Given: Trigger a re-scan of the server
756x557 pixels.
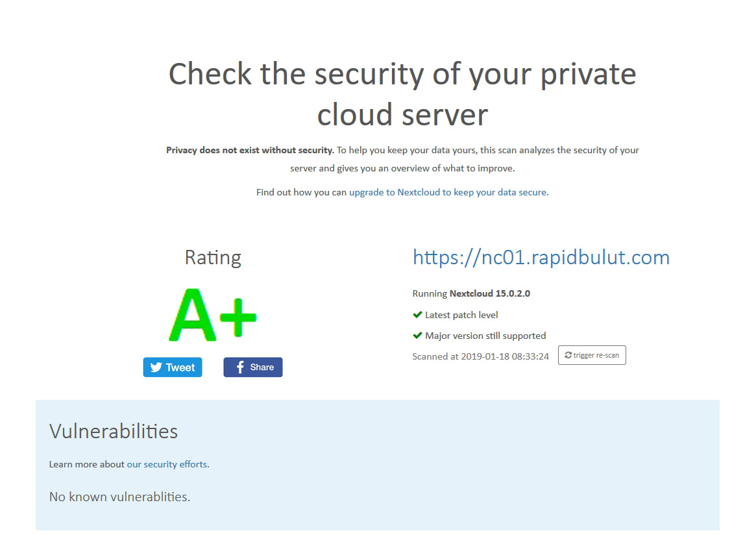Looking at the screenshot, I should point(592,355).
